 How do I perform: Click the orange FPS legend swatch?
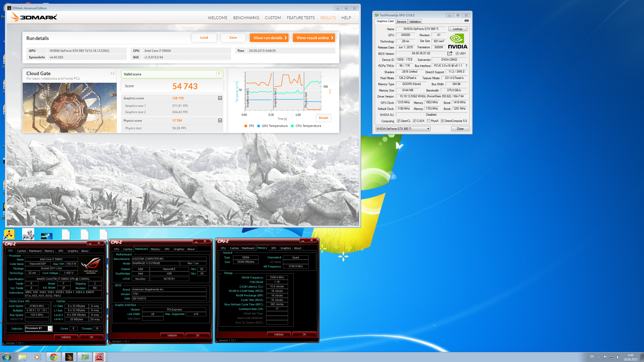(246, 126)
